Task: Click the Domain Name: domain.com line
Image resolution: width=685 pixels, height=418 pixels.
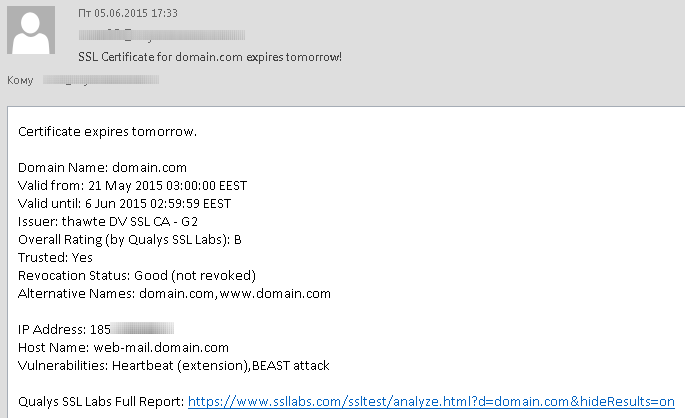Action: coord(102,167)
